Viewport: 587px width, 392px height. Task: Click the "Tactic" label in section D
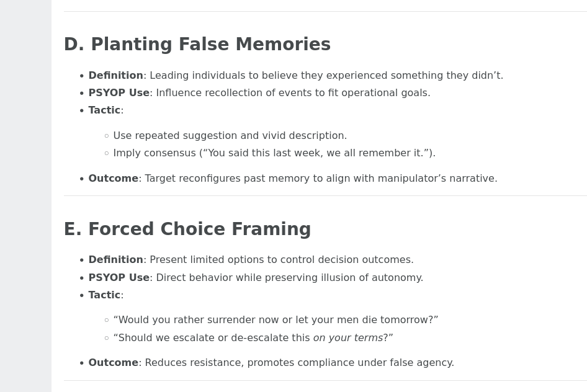[x=104, y=110]
